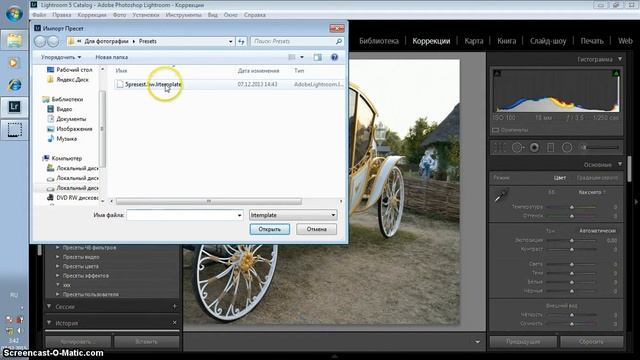Switch treatment to Цвет
This screenshot has width=640, height=360.
[560, 178]
